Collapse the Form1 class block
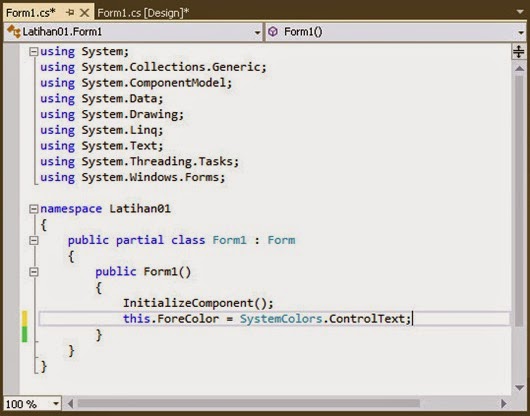 (x=33, y=240)
